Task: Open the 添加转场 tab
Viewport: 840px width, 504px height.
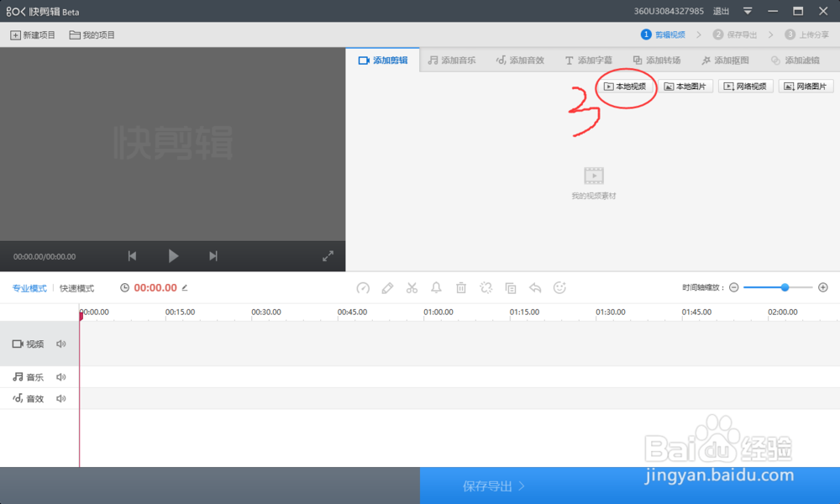Action: (657, 60)
